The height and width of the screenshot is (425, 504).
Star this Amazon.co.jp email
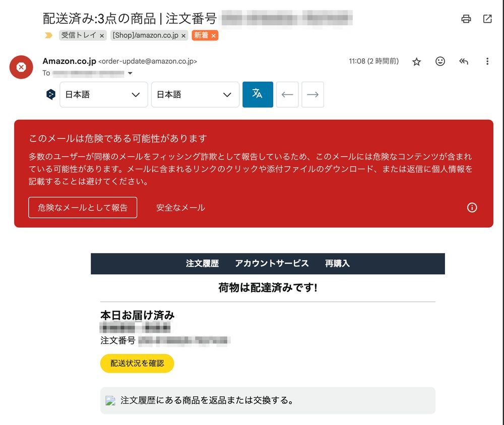[416, 61]
